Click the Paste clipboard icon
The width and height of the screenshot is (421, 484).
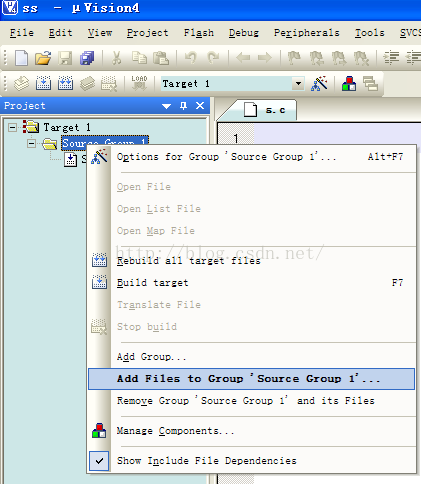pyautogui.click(x=161, y=58)
